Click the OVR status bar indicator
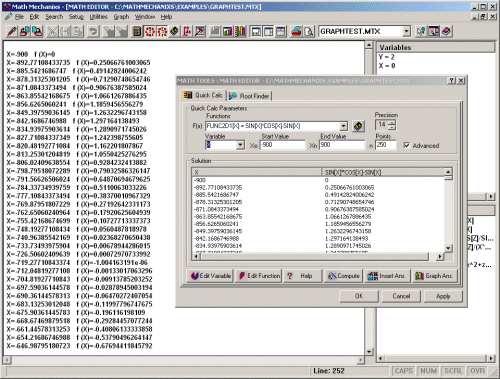The height and width of the screenshot is (379, 500). click(477, 371)
